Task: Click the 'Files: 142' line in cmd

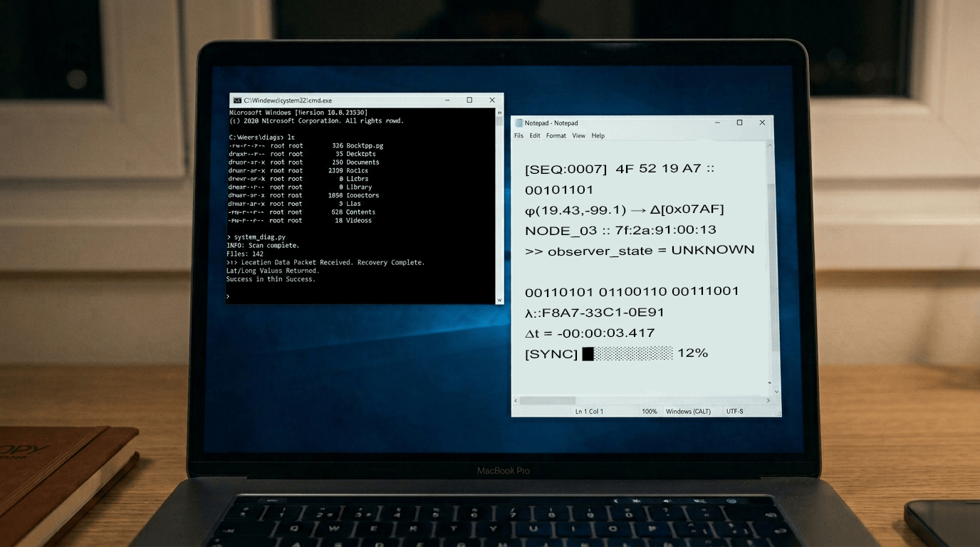Action: tap(245, 254)
